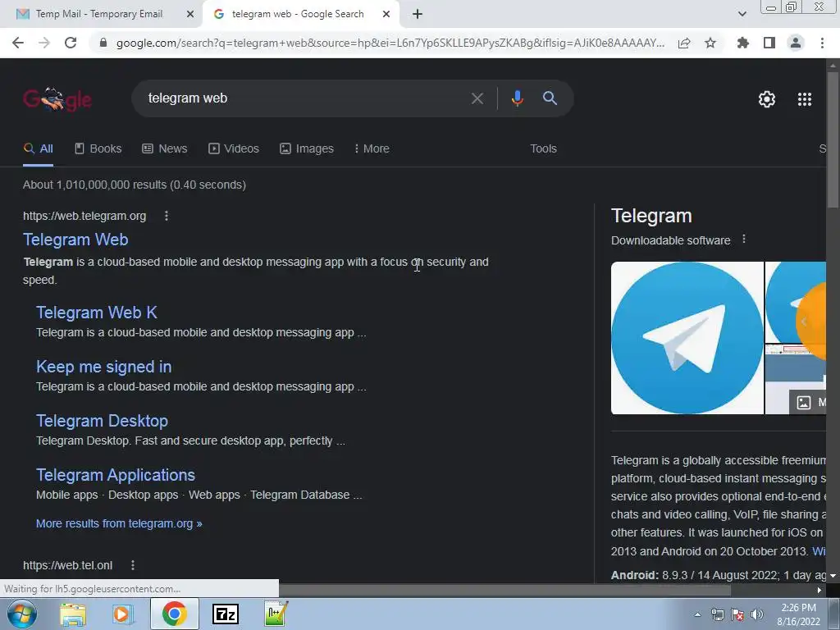The image size is (840, 630).
Task: Click the more images button
Action: [808, 402]
